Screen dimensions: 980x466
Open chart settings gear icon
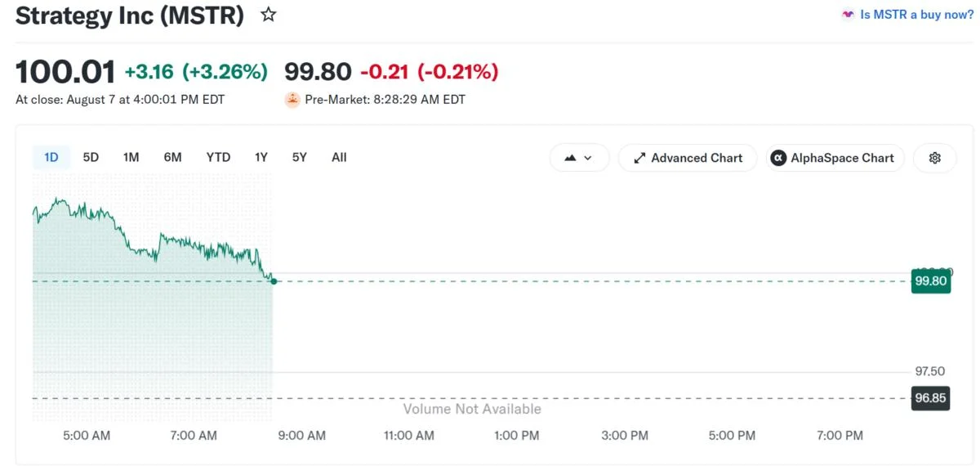coord(935,158)
